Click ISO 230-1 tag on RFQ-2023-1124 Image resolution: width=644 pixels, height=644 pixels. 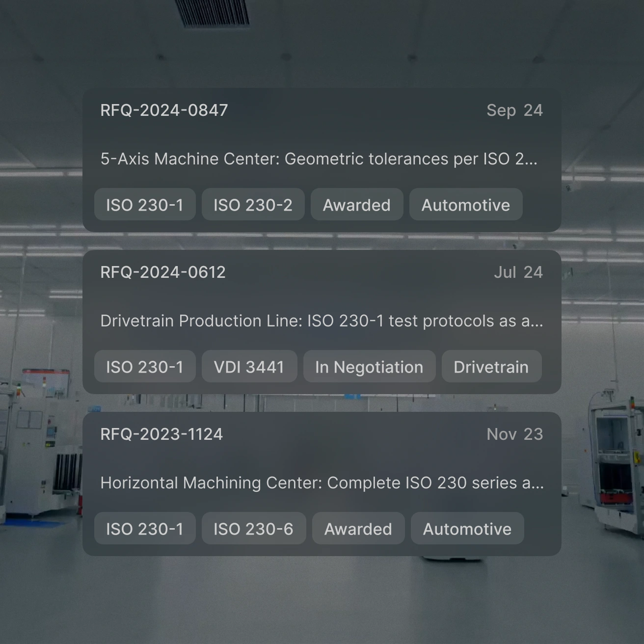(x=145, y=529)
